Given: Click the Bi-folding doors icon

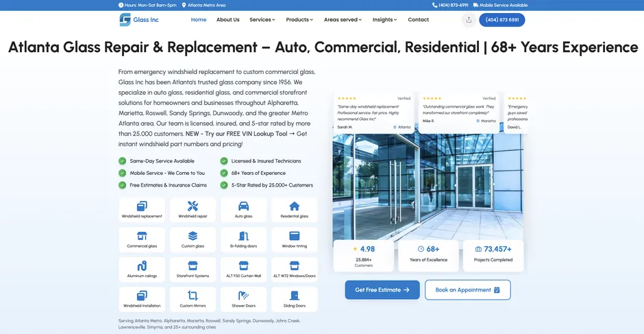Looking at the screenshot, I should click(243, 236).
